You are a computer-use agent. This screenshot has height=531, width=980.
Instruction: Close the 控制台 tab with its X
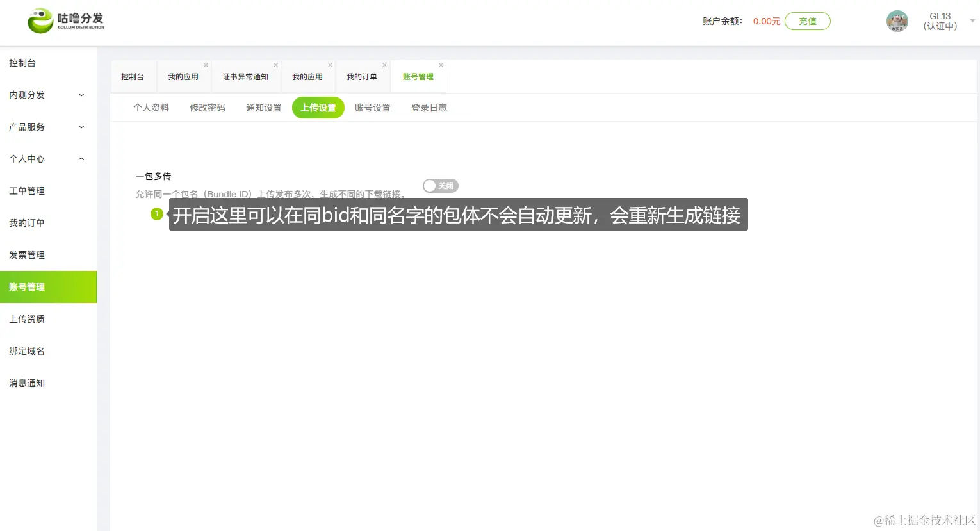point(152,65)
